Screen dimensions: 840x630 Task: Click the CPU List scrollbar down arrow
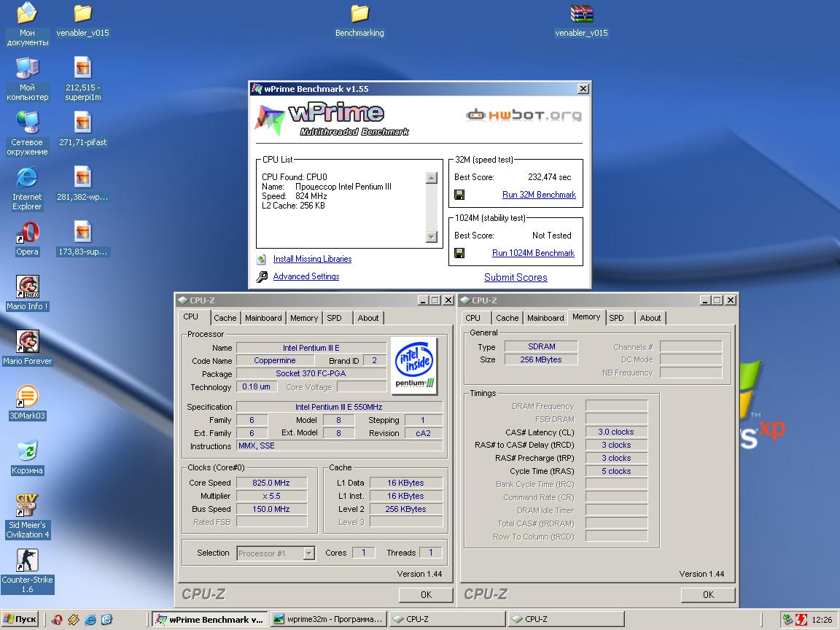click(x=431, y=236)
